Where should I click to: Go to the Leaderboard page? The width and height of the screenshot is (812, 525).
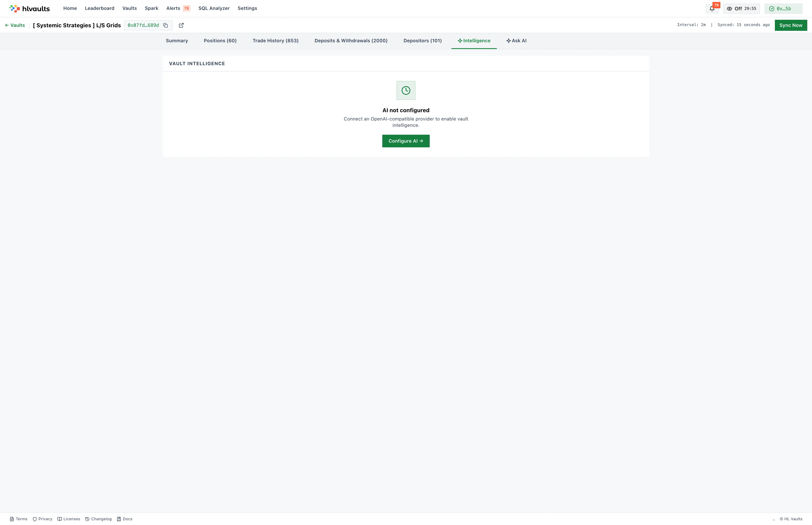click(x=100, y=8)
